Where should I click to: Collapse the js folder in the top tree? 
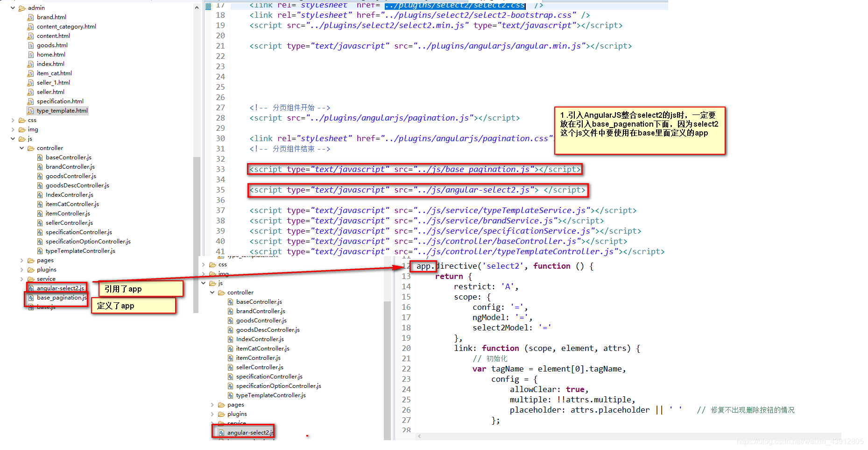[x=13, y=139]
